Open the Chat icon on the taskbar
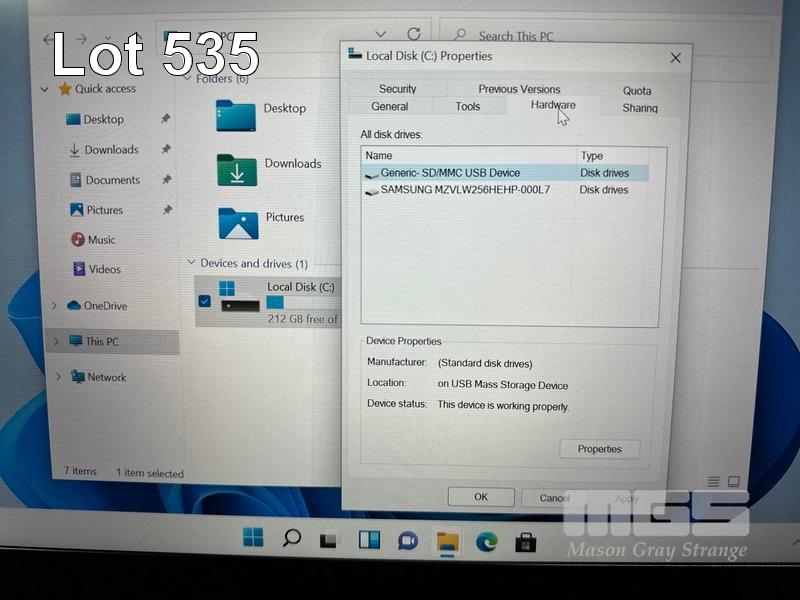 pyautogui.click(x=407, y=541)
